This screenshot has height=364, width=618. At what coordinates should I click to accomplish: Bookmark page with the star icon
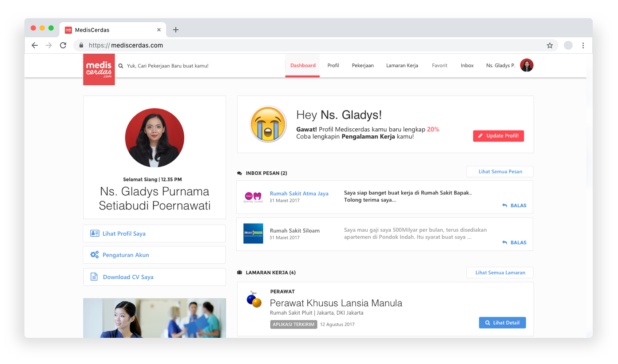tap(550, 45)
